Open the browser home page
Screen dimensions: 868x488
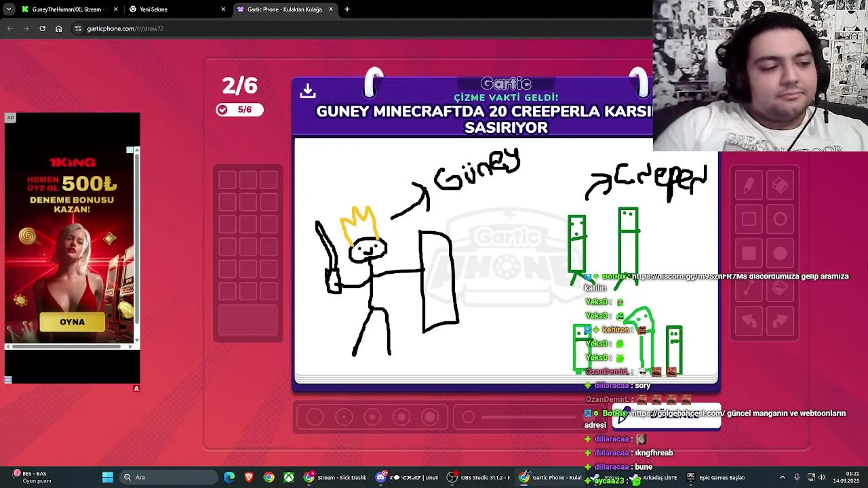point(58,28)
